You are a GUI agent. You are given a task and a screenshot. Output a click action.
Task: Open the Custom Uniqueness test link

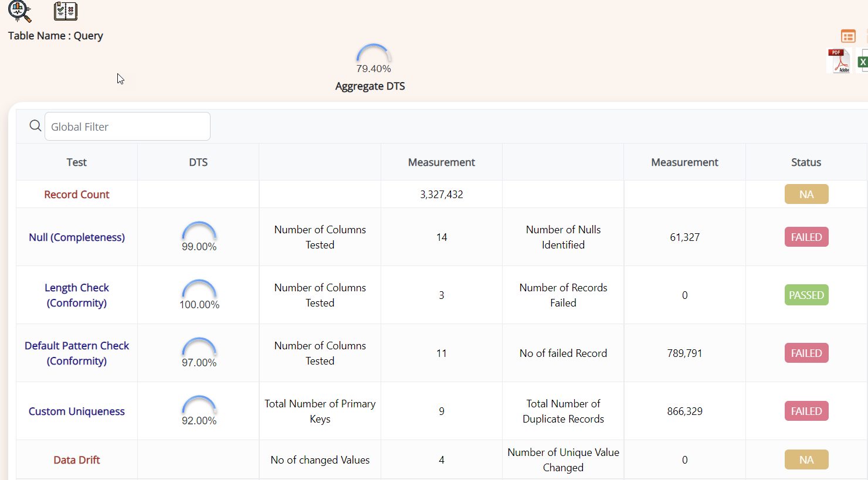(x=77, y=411)
